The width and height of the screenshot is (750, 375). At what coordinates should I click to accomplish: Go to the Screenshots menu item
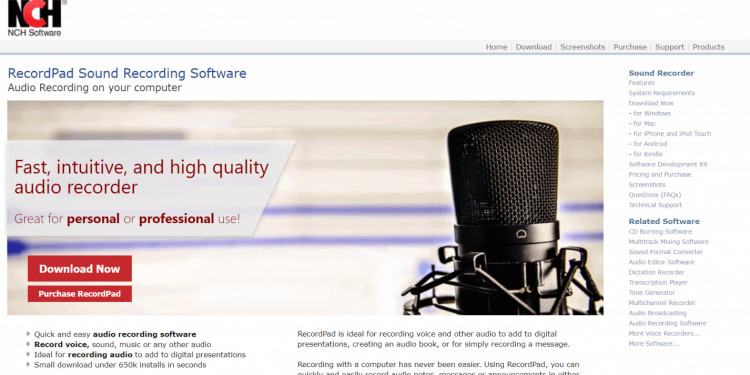(x=583, y=47)
